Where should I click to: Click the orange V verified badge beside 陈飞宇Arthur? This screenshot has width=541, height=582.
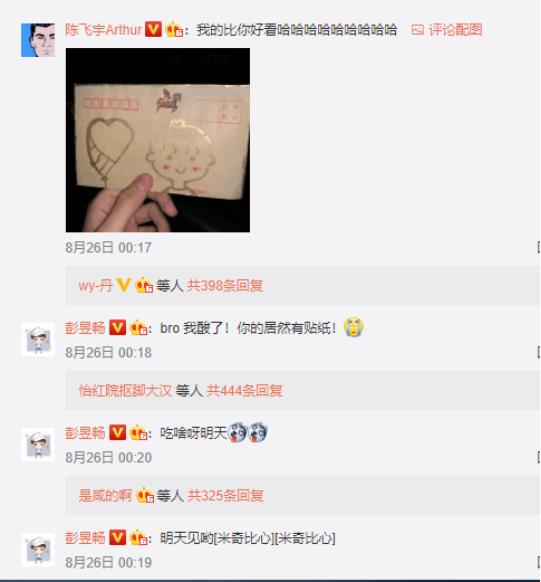[153, 29]
